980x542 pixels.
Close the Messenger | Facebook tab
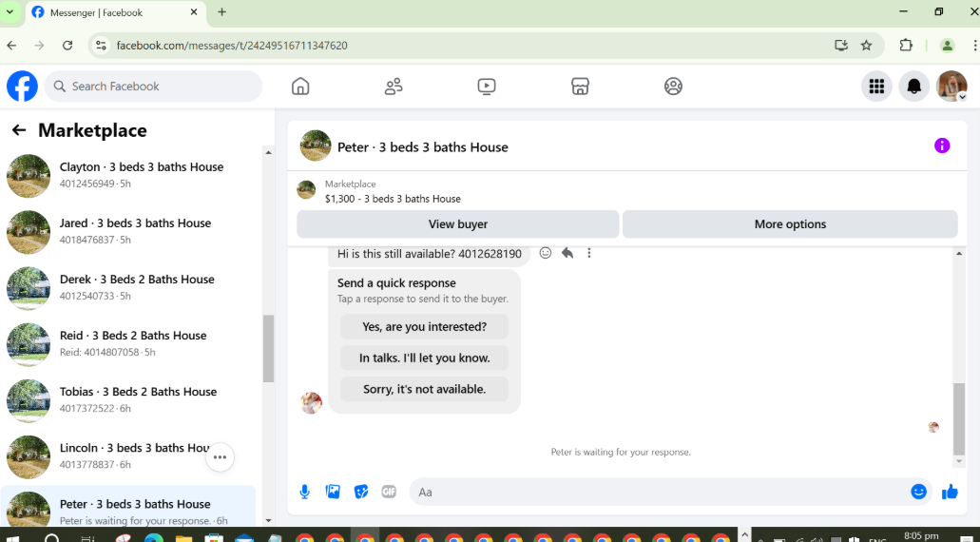point(194,11)
